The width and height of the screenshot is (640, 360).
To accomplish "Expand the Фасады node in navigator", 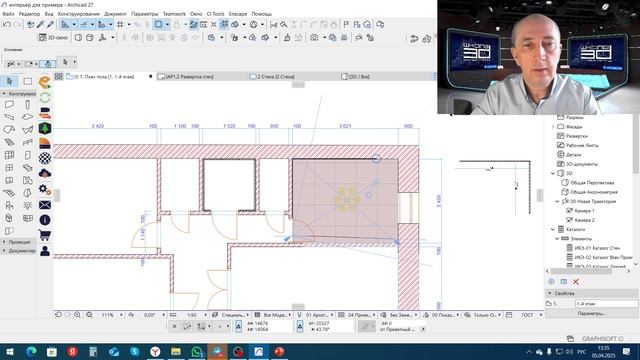I will (x=553, y=127).
